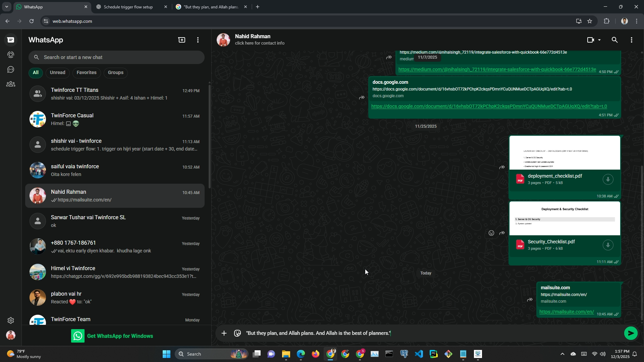Open the mailsuite.com/en/ link
Image resolution: width=644 pixels, height=362 pixels.
pos(566,312)
